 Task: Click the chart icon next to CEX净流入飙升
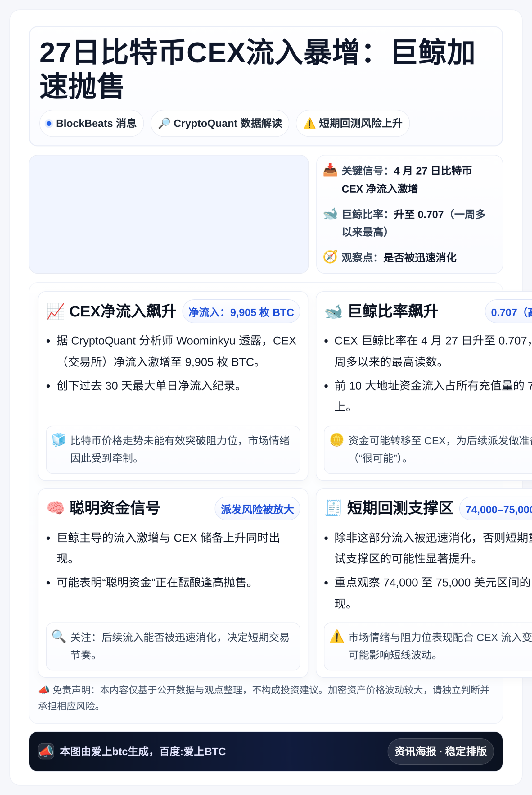pyautogui.click(x=56, y=311)
